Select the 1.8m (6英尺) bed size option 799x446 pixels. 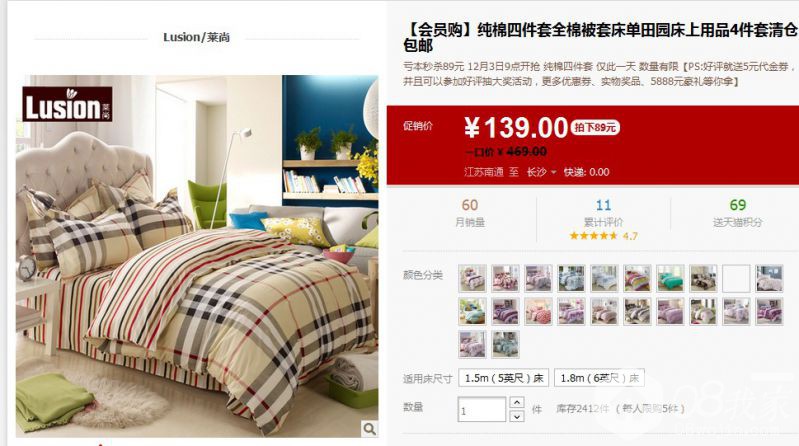pos(599,378)
